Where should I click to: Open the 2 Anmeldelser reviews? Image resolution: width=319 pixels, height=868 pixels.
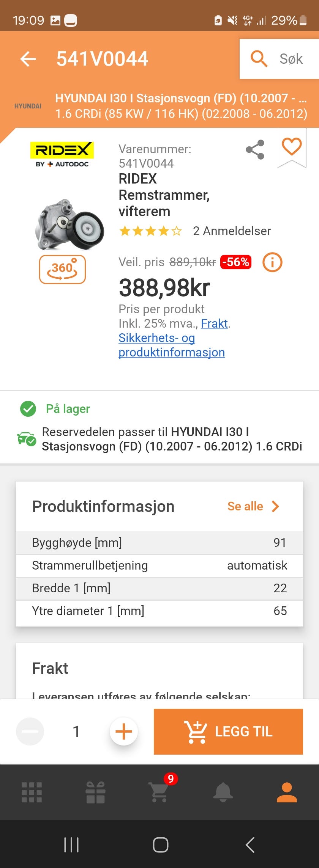coord(232,231)
